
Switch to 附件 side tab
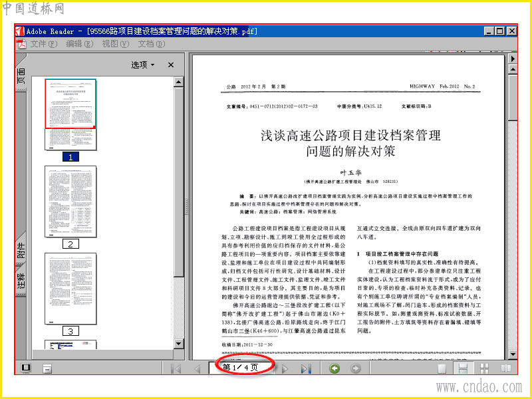pos(21,251)
